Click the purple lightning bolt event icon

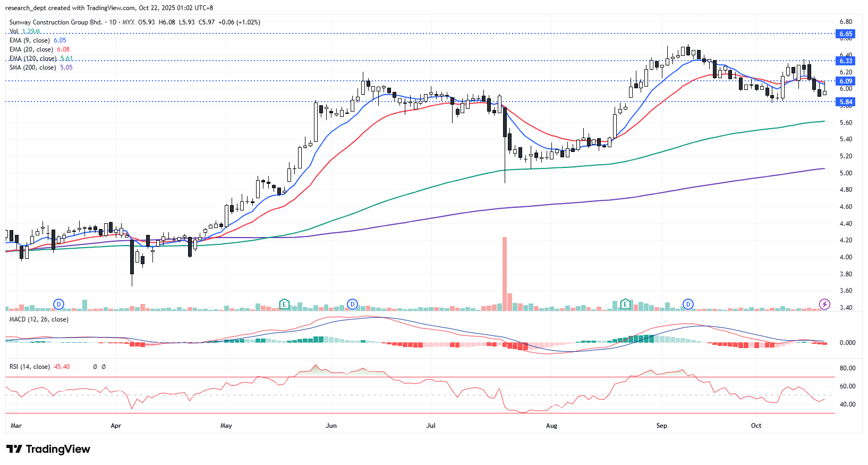(824, 305)
